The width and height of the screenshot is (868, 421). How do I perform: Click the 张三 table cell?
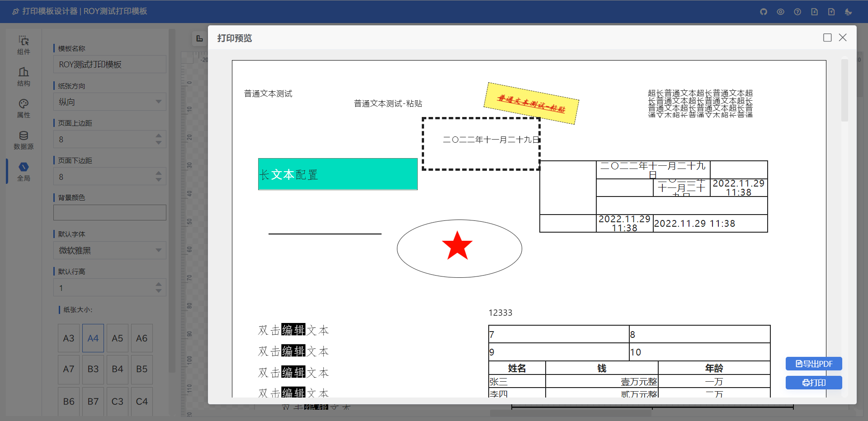(x=517, y=382)
